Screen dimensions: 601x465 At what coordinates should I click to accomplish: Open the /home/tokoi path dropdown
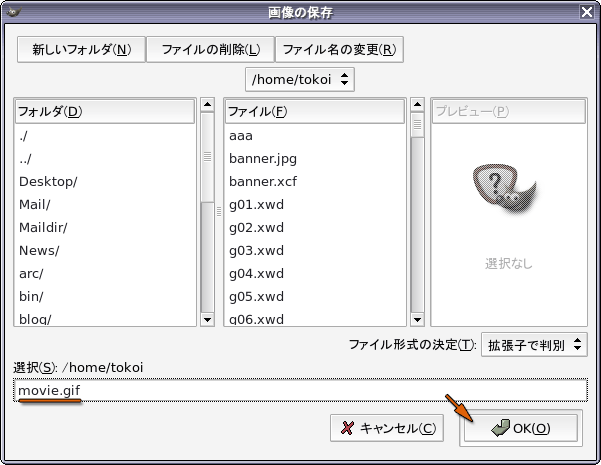(300, 78)
